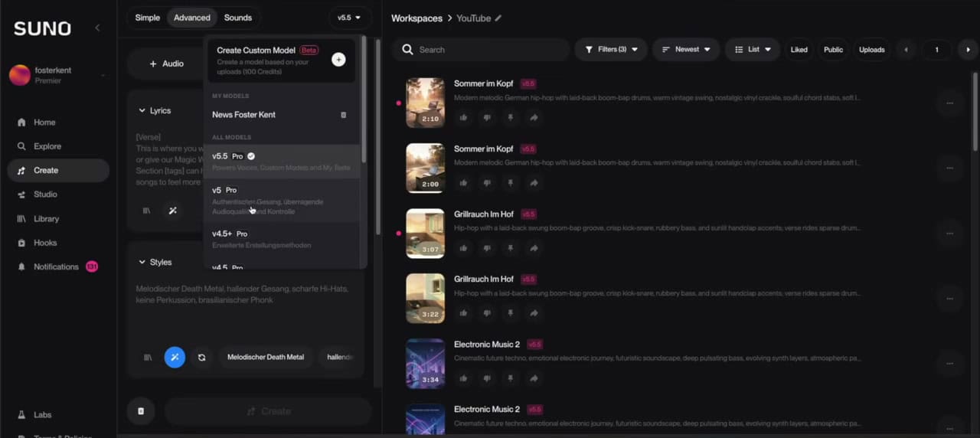Open the library icon under the Lyrics box
Viewport: 980px width, 438px height.
(x=147, y=211)
